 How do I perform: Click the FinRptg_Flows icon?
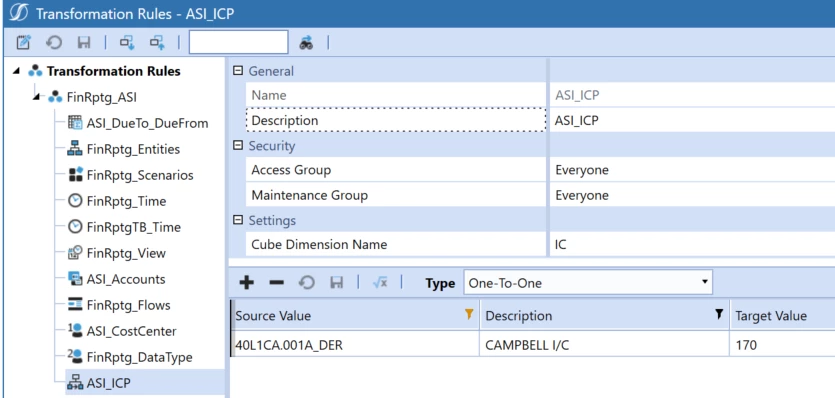click(x=75, y=305)
